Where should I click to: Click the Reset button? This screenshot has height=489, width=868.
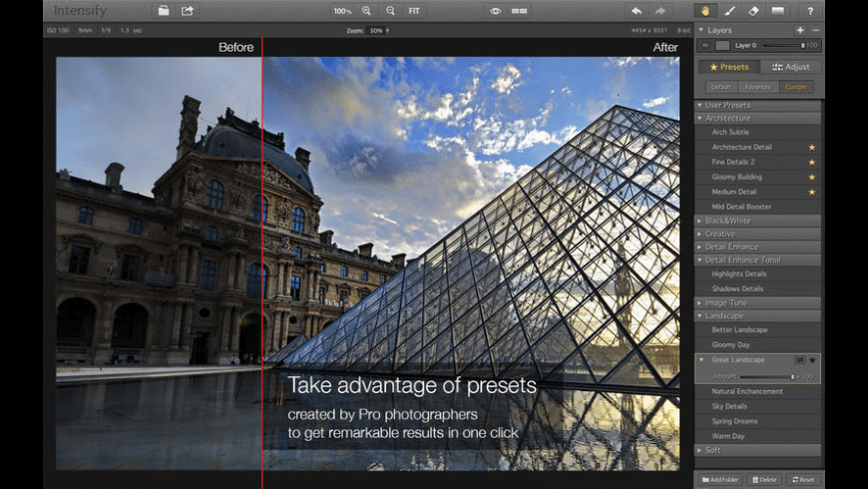803,480
